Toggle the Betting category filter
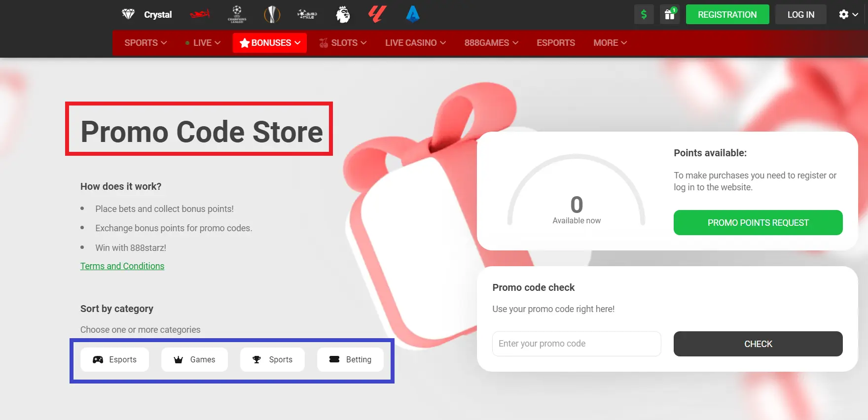Viewport: 868px width, 420px height. click(x=350, y=359)
